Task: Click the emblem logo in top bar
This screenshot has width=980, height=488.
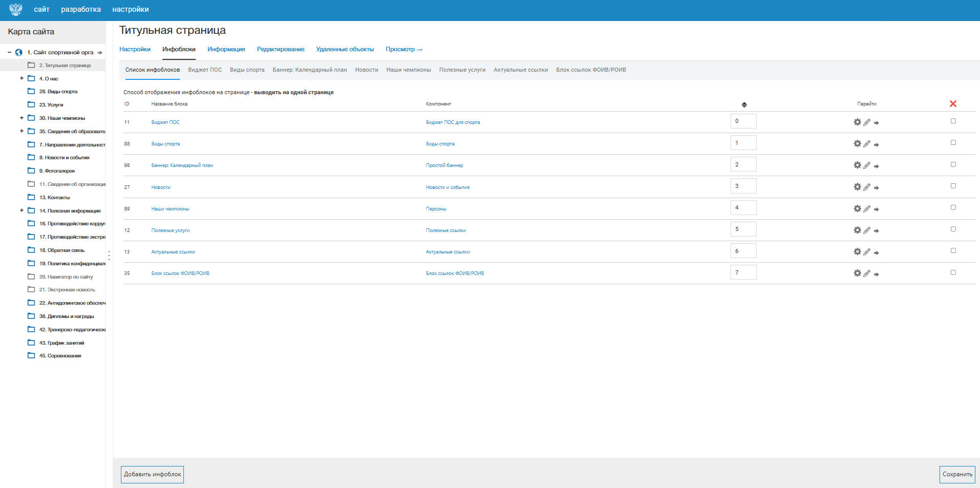Action: 16,10
